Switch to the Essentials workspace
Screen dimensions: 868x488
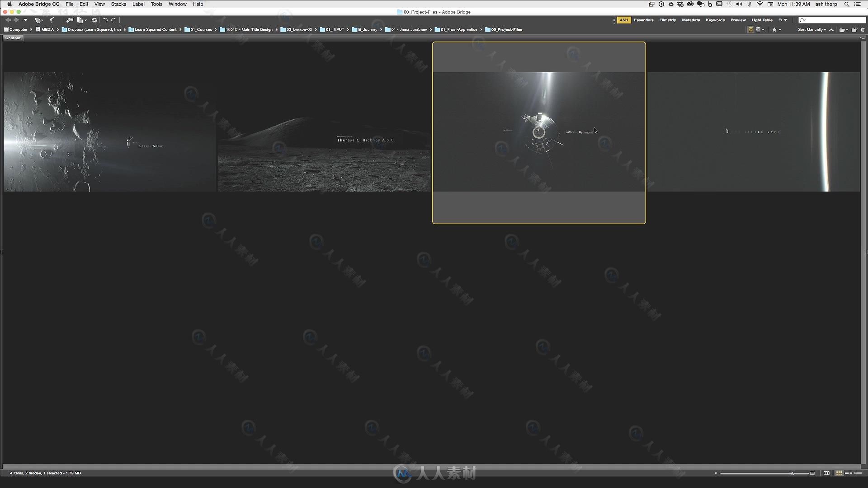pyautogui.click(x=643, y=20)
